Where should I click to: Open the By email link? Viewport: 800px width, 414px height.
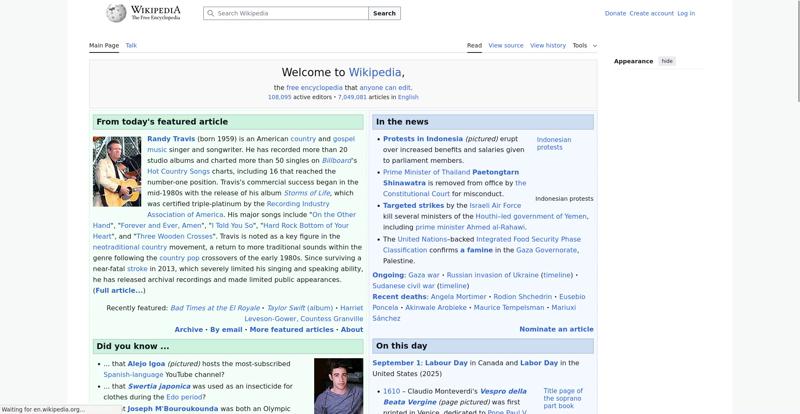tap(227, 330)
